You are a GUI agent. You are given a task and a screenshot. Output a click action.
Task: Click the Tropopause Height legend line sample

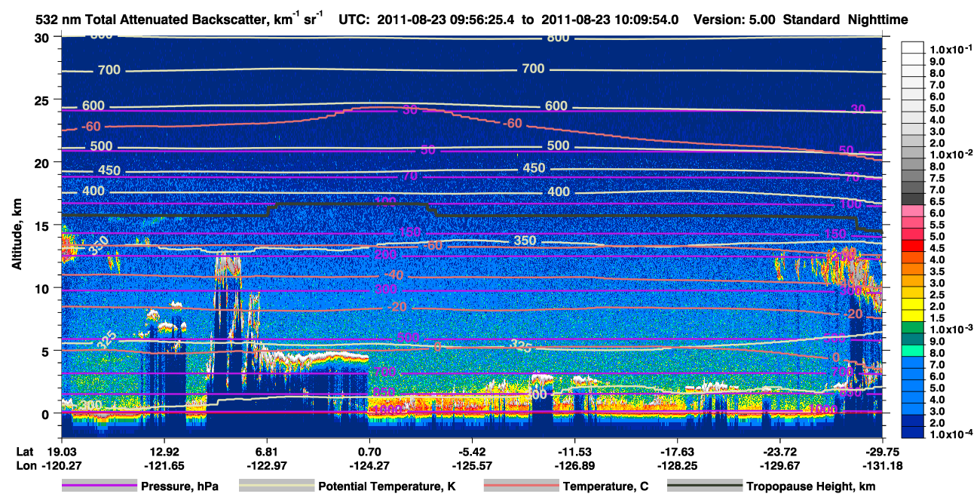(x=705, y=486)
